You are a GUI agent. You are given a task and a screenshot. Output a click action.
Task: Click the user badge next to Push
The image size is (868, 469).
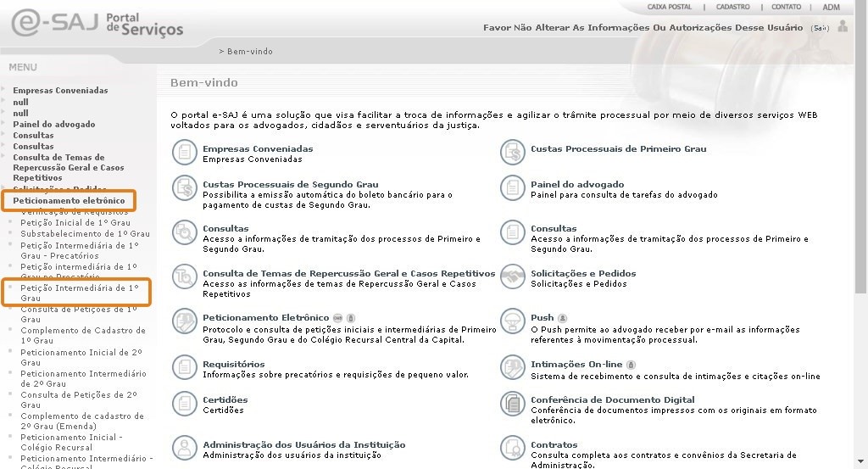(x=563, y=318)
